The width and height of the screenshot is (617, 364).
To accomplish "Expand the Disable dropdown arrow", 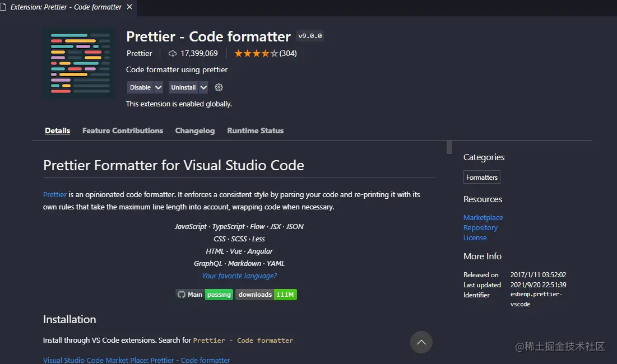I will point(158,87).
